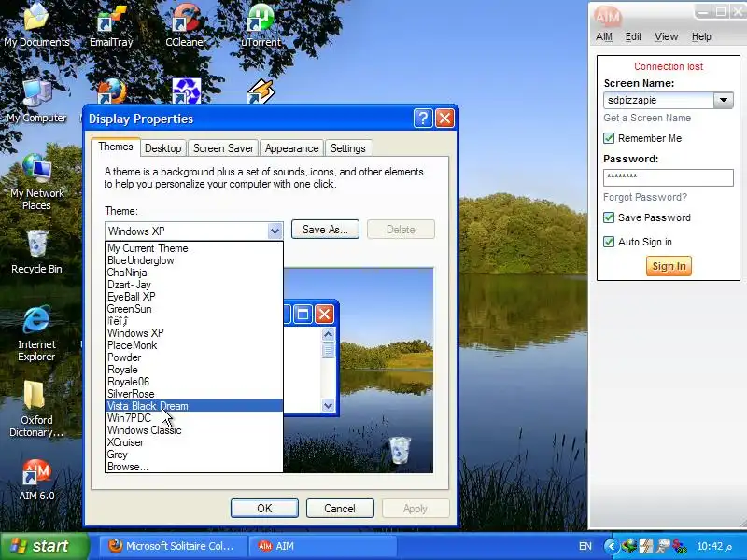Select XCruiser in the theme list
Screen dimensions: 747x560
194,442
